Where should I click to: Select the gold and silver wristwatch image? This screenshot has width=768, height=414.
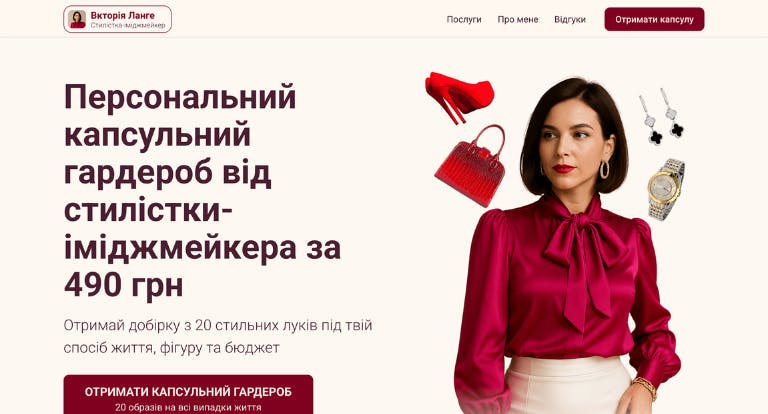coord(666,189)
